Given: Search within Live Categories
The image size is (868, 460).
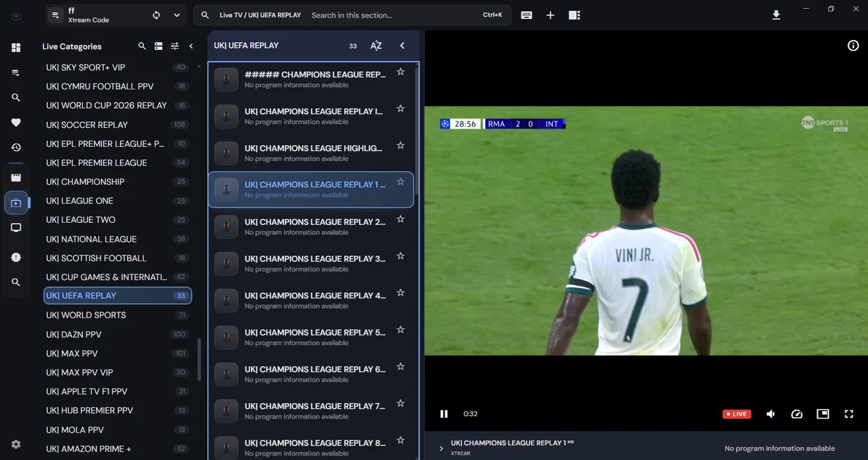Looking at the screenshot, I should 142,46.
